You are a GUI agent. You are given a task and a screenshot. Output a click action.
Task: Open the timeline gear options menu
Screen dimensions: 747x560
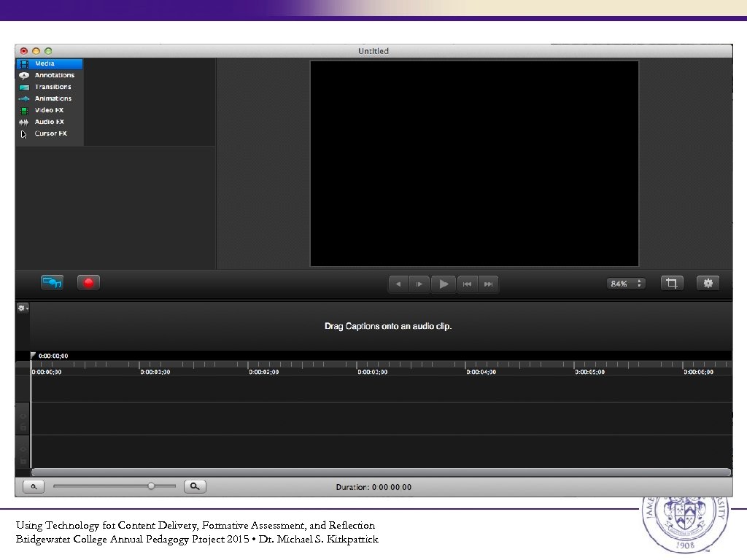[23, 308]
